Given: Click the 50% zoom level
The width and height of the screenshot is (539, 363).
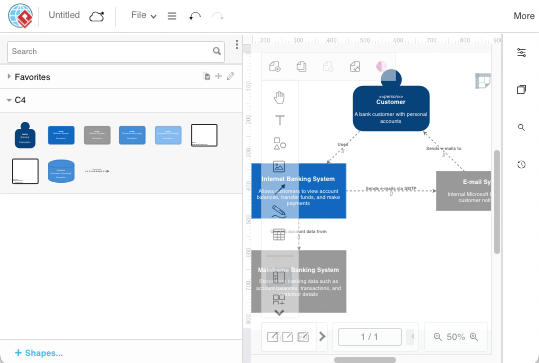Looking at the screenshot, I should tap(455, 337).
